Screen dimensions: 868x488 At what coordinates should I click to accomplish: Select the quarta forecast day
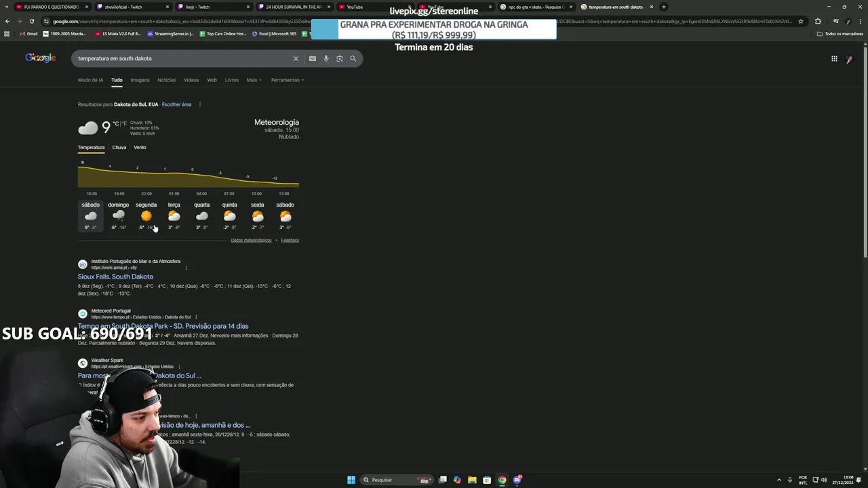201,216
